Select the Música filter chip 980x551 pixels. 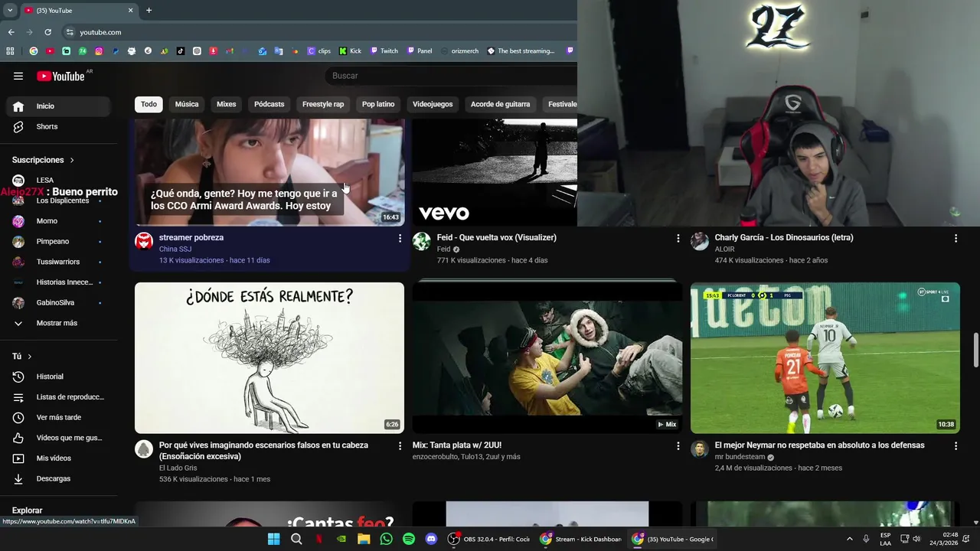point(187,104)
